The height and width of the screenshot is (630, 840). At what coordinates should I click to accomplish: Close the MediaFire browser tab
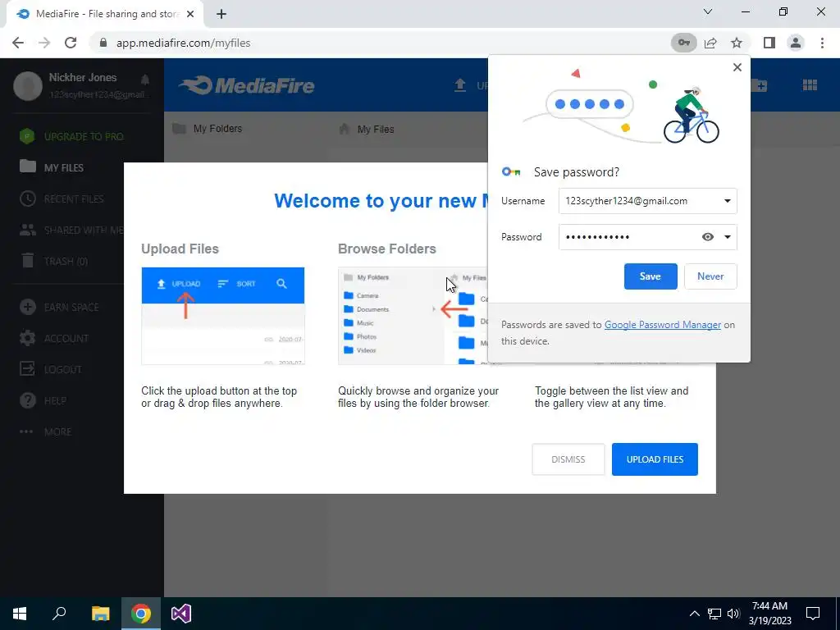click(190, 14)
